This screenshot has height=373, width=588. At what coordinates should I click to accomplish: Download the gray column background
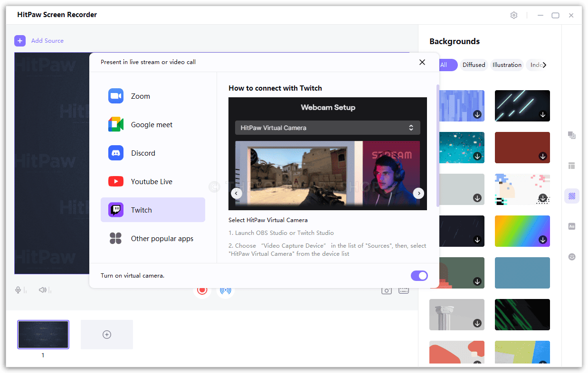click(x=477, y=323)
